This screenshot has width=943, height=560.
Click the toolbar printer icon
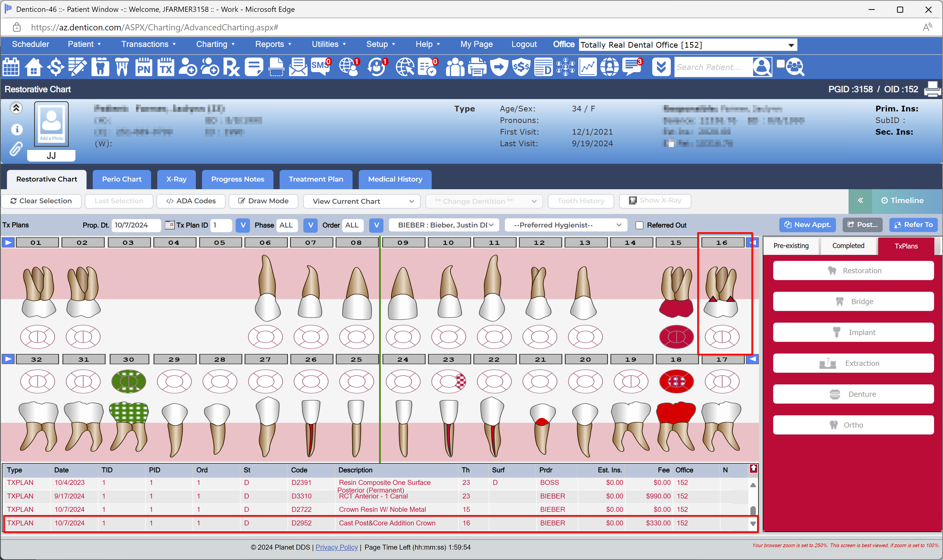[x=477, y=67]
